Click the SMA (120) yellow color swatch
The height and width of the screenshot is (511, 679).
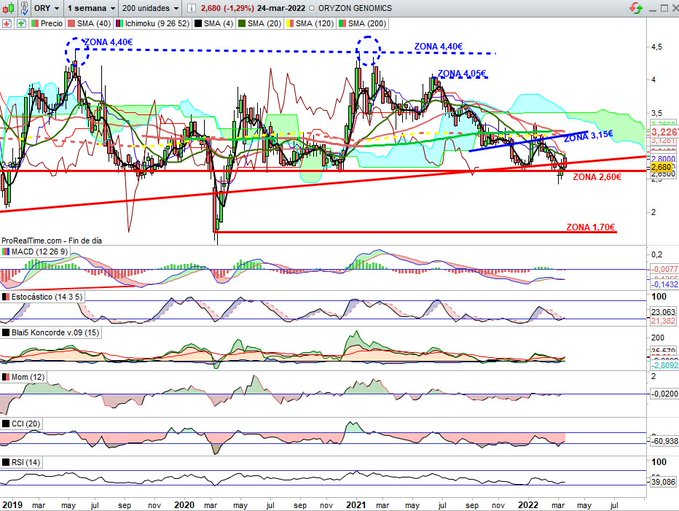[290, 23]
